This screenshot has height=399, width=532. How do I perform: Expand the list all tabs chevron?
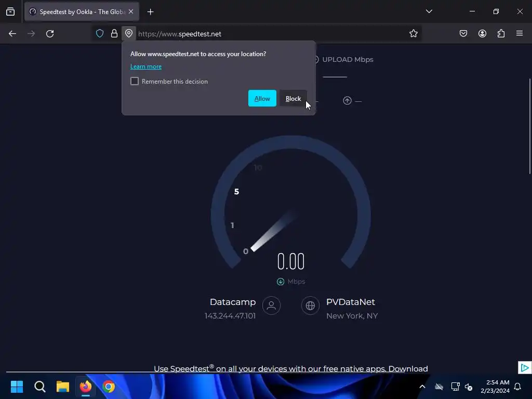429,11
